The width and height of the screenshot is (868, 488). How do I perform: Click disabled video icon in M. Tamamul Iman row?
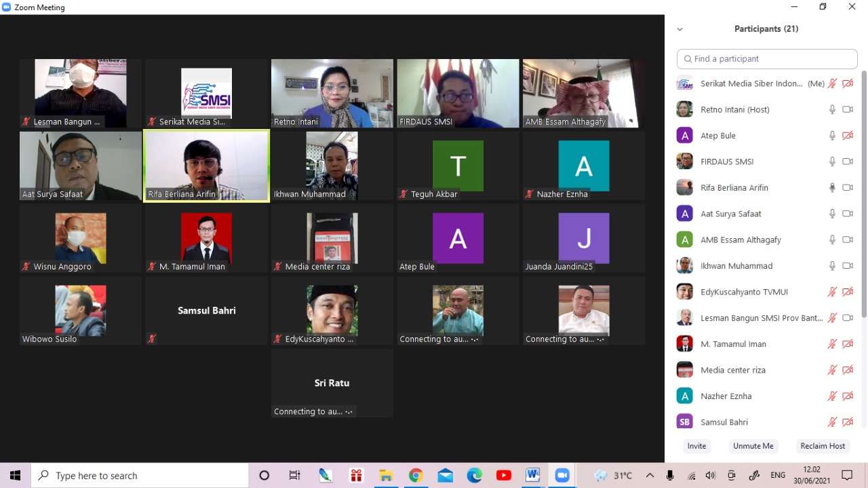click(x=848, y=344)
